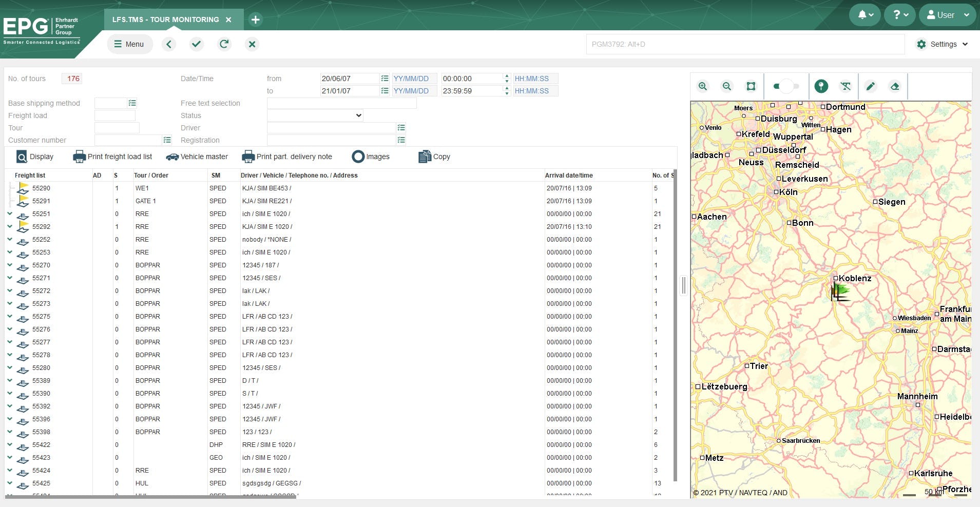Refresh the tour monitoring view
Screen dimensions: 980x507
click(x=224, y=44)
